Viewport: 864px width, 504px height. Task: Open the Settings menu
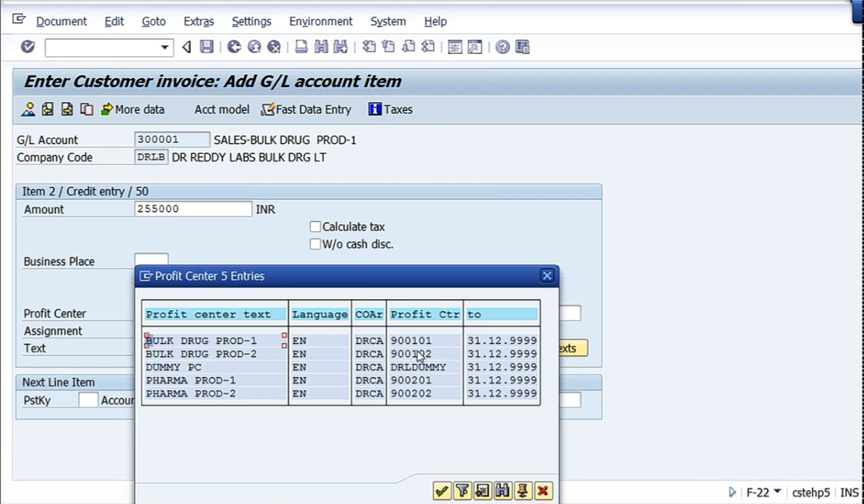pyautogui.click(x=251, y=21)
